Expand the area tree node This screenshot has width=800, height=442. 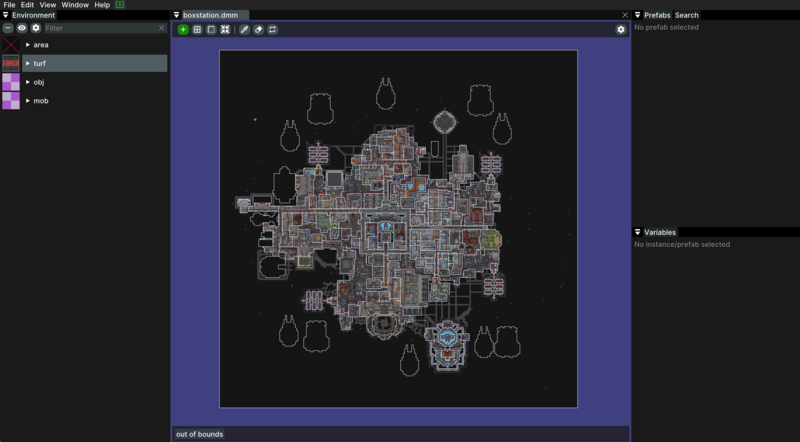pyautogui.click(x=28, y=45)
